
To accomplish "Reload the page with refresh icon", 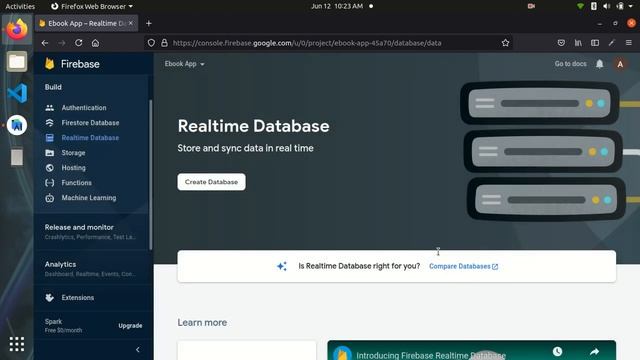I will [x=78, y=43].
